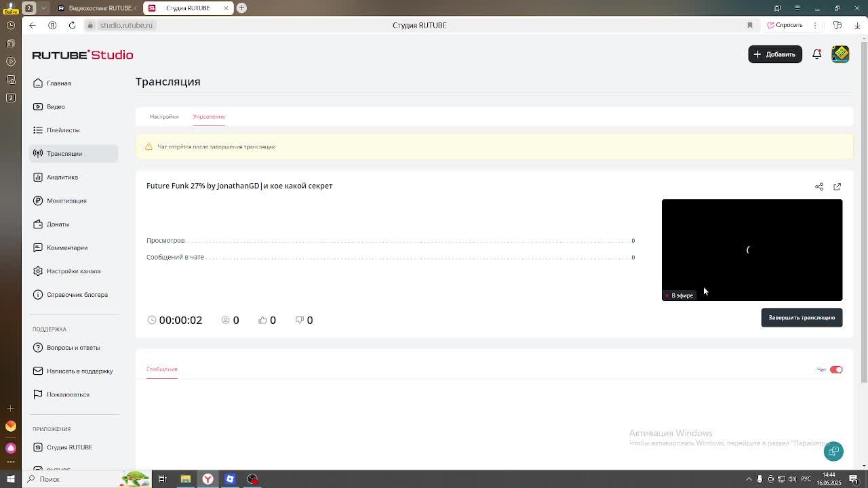Open the browser main menu icon
The height and width of the screenshot is (488, 868).
(798, 8)
